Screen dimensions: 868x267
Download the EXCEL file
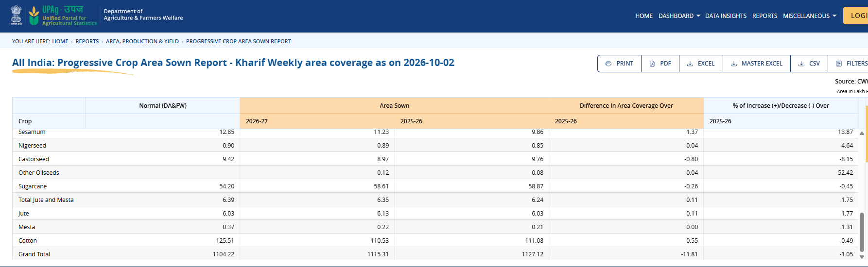pos(701,64)
